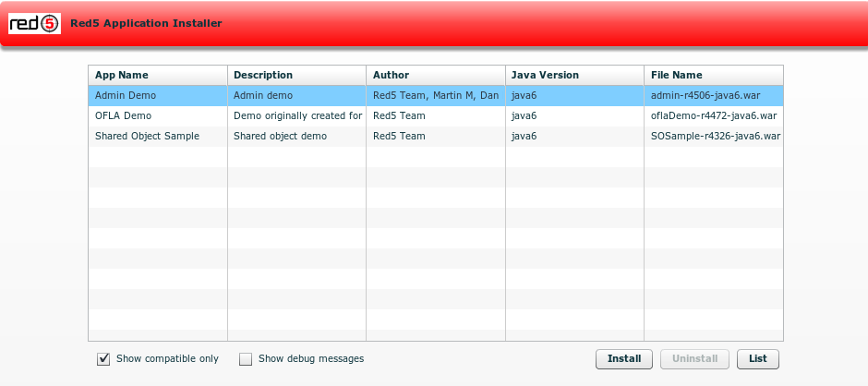Click the Red5 Team, Martin M, Dan author cell

coord(435,95)
